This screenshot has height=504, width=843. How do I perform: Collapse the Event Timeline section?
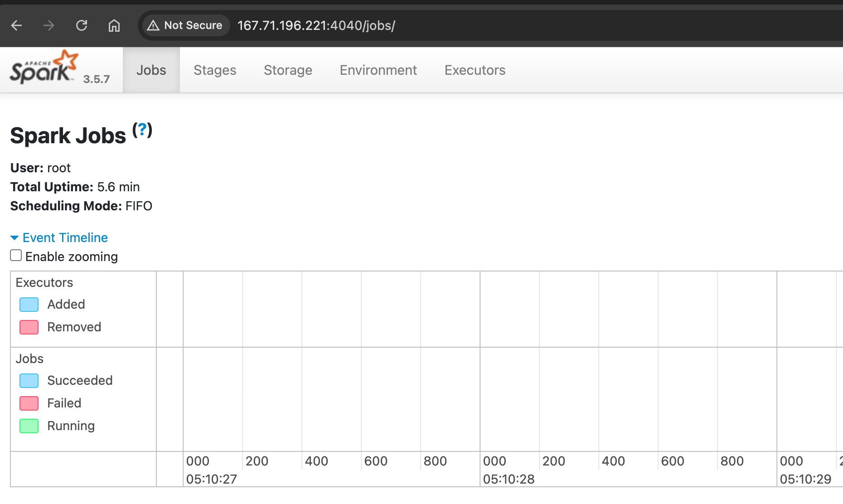coord(65,237)
